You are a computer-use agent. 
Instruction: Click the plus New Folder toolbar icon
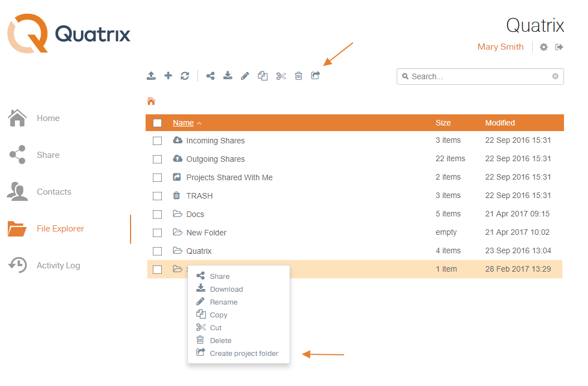pyautogui.click(x=168, y=76)
